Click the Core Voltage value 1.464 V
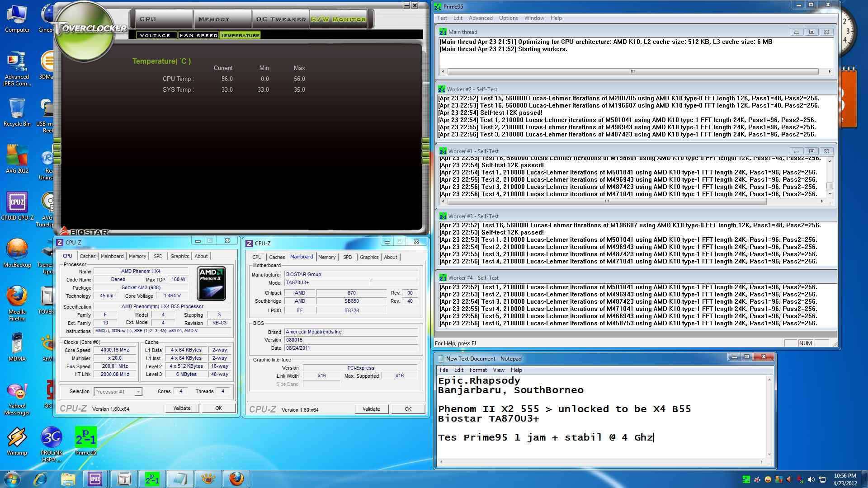Viewport: 868px width, 488px height. (172, 296)
